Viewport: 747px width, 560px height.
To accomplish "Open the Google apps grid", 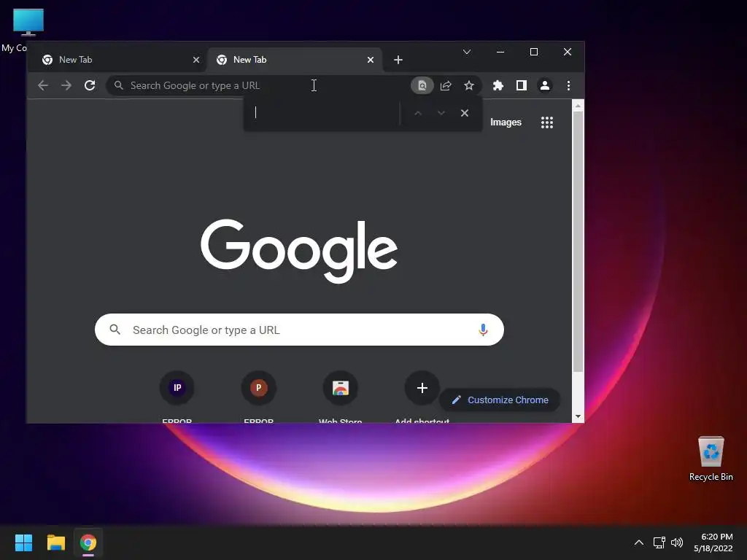I will [x=547, y=122].
